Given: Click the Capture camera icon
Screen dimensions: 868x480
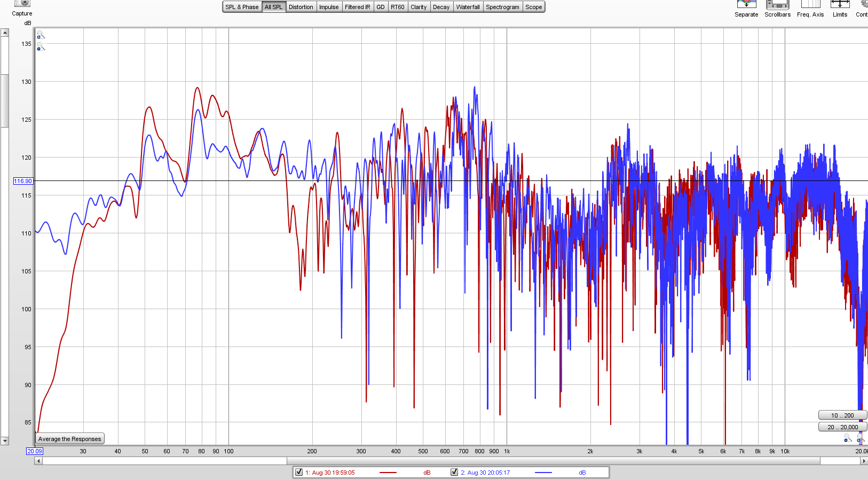Looking at the screenshot, I should pos(22,3).
